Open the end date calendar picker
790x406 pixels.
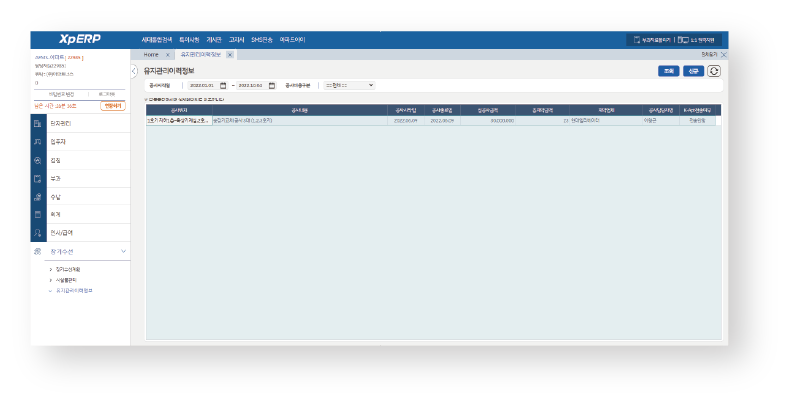coord(272,86)
